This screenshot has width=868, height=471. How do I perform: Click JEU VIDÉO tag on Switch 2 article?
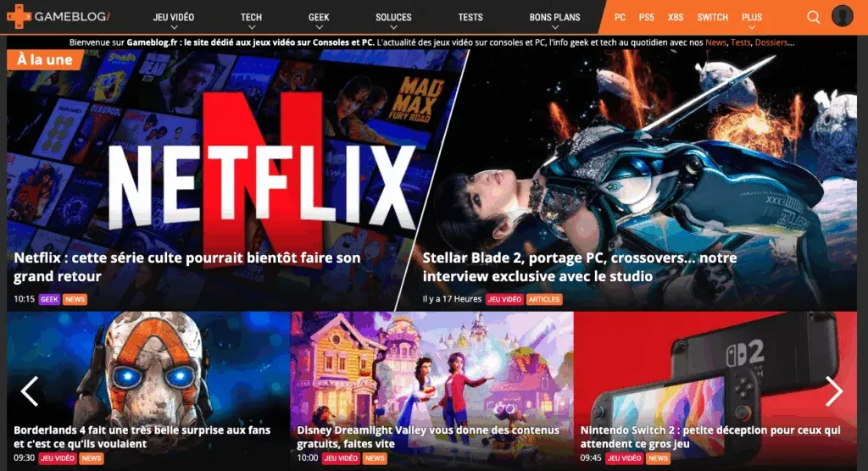pyautogui.click(x=624, y=458)
